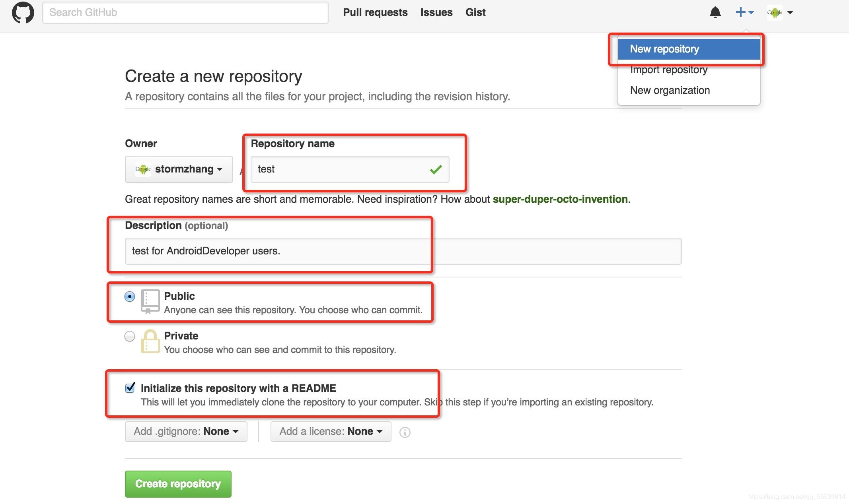Viewport: 849px width, 504px height.
Task: Choose New organization from menu
Action: (x=670, y=90)
